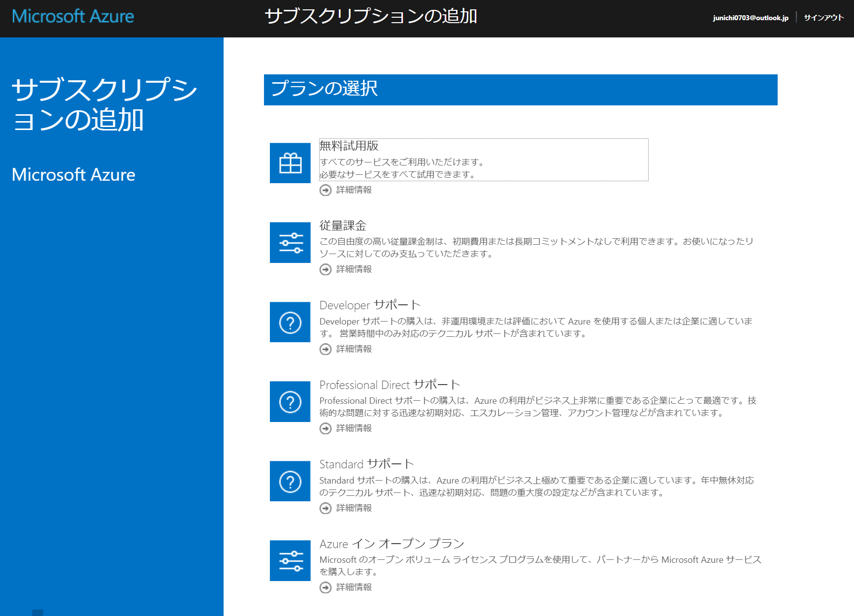Select the 無料試用版 plan title
This screenshot has height=616, width=854.
pyautogui.click(x=349, y=146)
